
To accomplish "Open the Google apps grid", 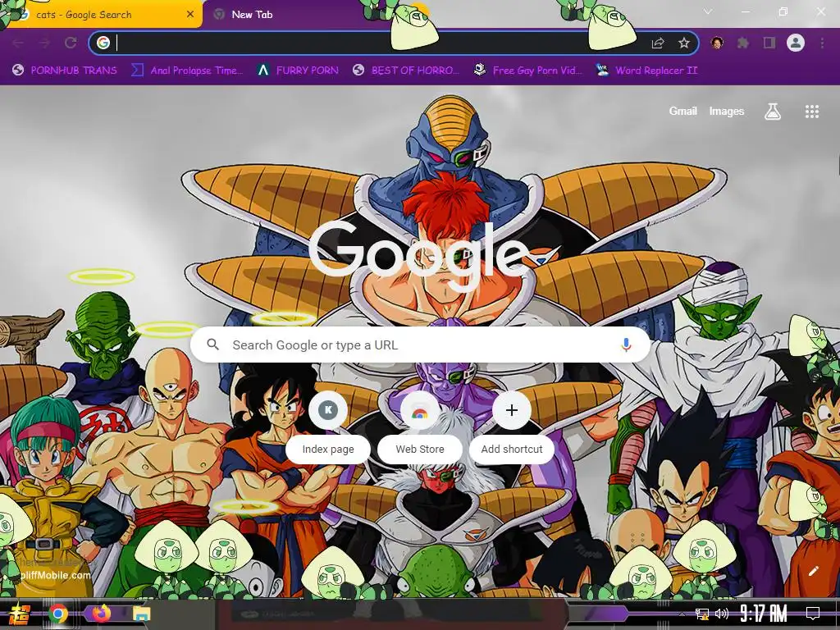I will coord(812,112).
